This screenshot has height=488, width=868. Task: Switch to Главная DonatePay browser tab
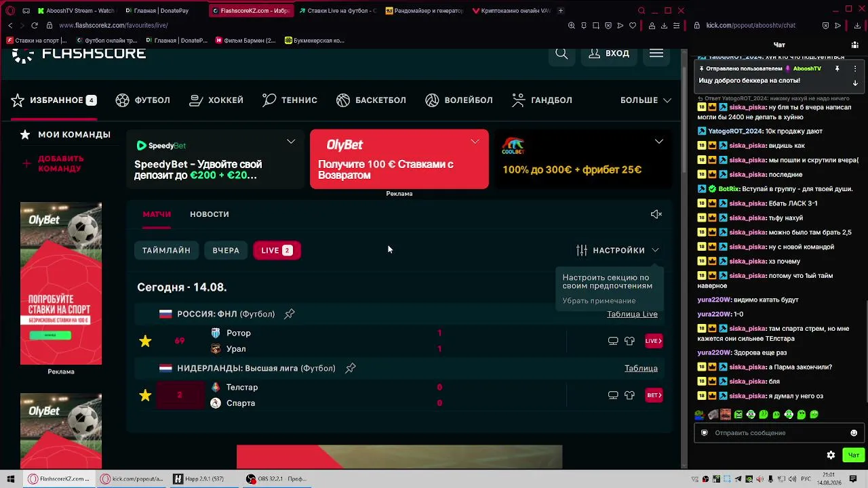(161, 11)
